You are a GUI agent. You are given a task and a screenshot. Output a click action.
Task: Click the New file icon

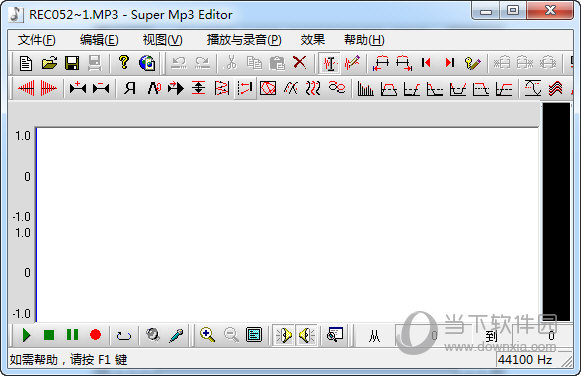point(26,63)
